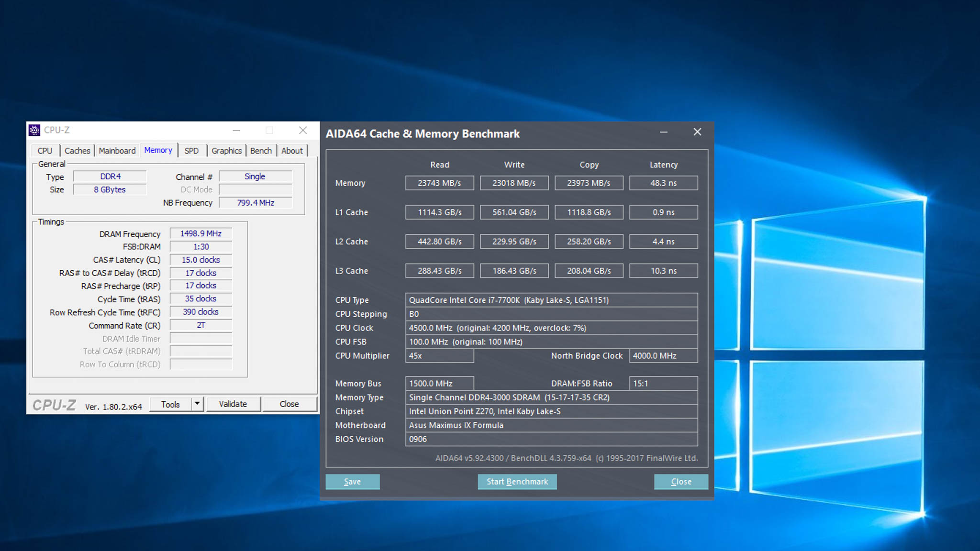The height and width of the screenshot is (551, 980).
Task: Click the CPU FSB field 100.0 MHz
Action: [x=552, y=342]
